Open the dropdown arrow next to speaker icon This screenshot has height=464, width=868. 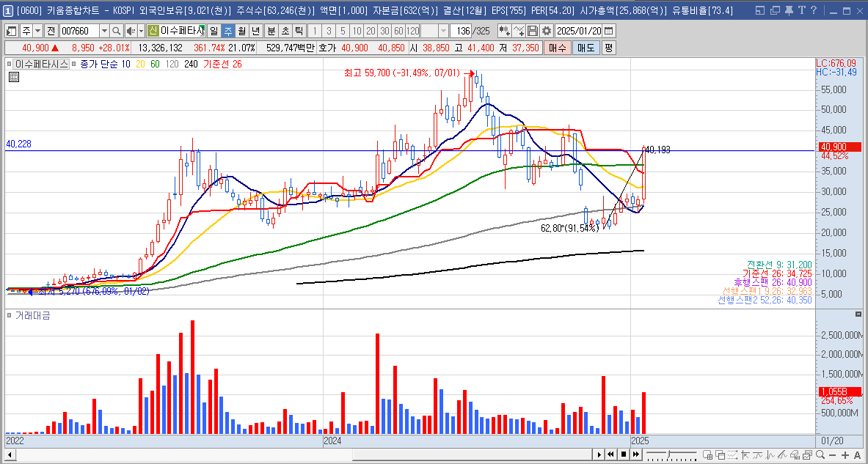[141, 31]
